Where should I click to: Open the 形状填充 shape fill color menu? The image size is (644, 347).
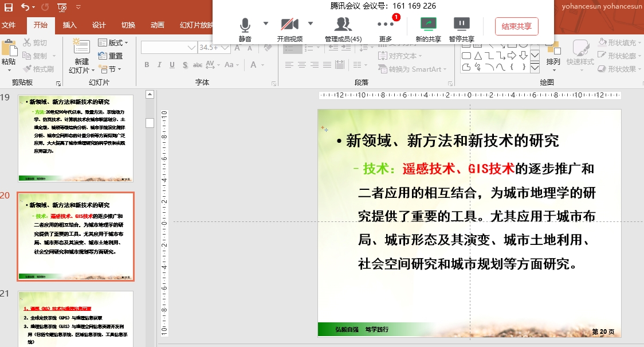[x=619, y=43]
